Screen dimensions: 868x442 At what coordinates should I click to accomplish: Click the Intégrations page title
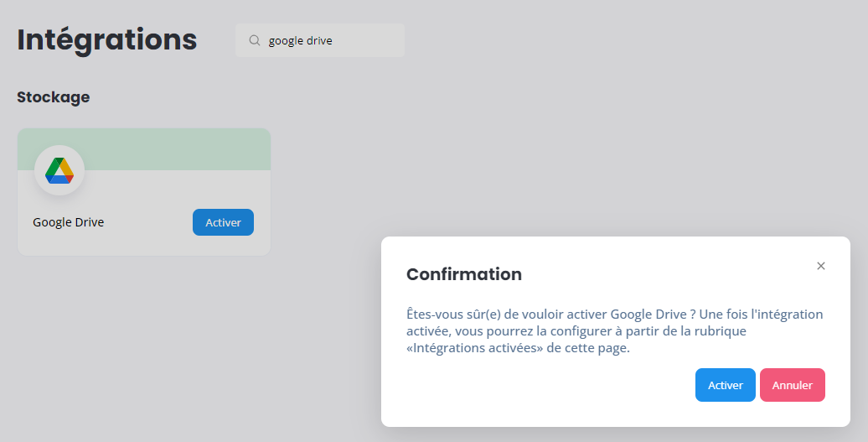point(107,40)
